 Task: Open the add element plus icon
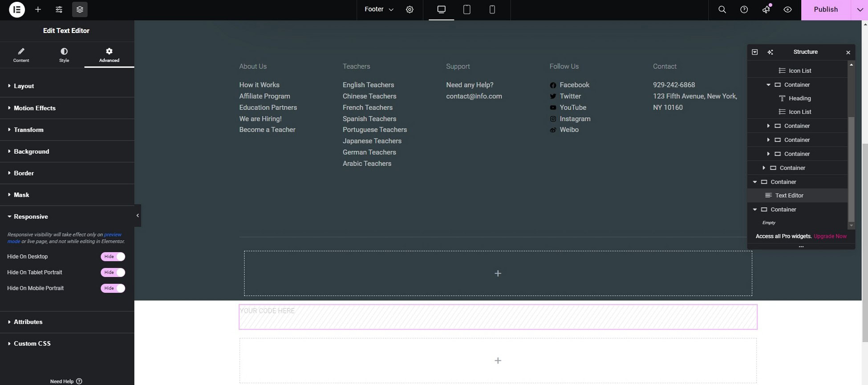click(38, 9)
